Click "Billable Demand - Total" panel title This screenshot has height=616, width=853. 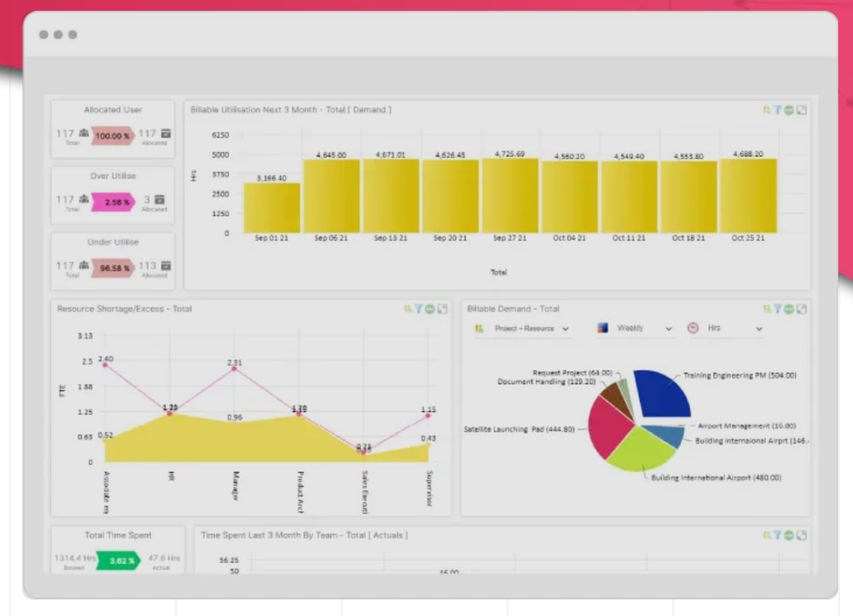(x=513, y=309)
